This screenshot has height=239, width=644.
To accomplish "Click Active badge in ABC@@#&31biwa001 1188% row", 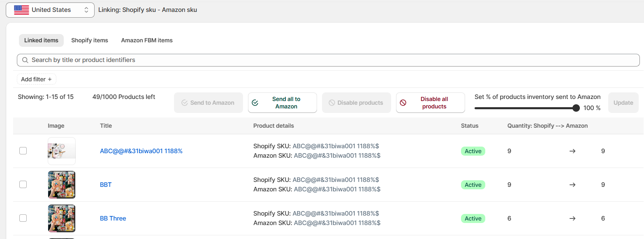I will tap(473, 151).
